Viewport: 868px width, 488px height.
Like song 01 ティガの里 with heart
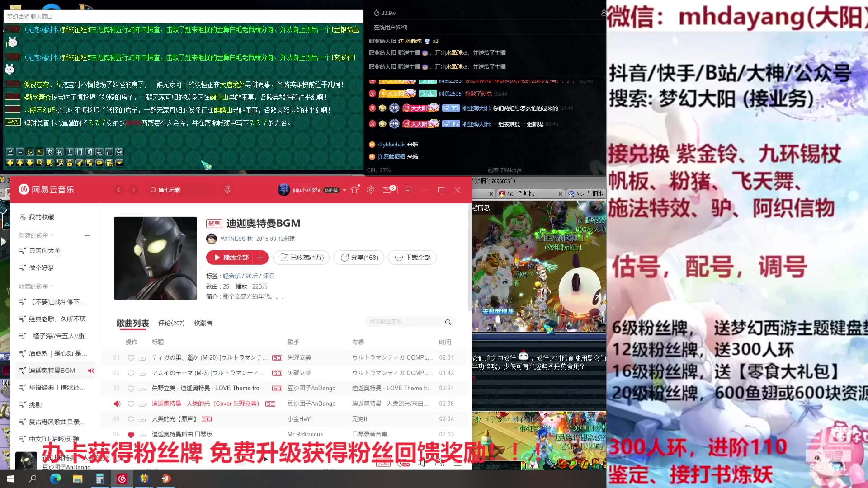point(131,357)
